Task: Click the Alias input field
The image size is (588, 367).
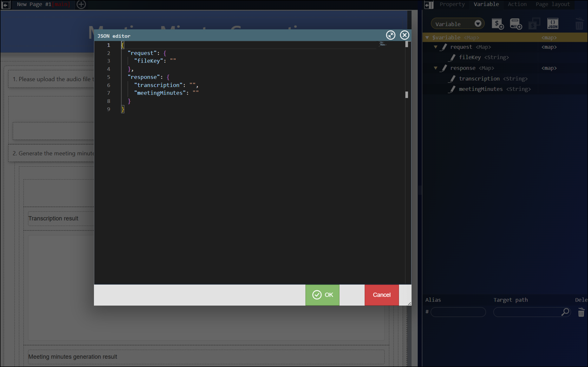Action: (x=459, y=312)
